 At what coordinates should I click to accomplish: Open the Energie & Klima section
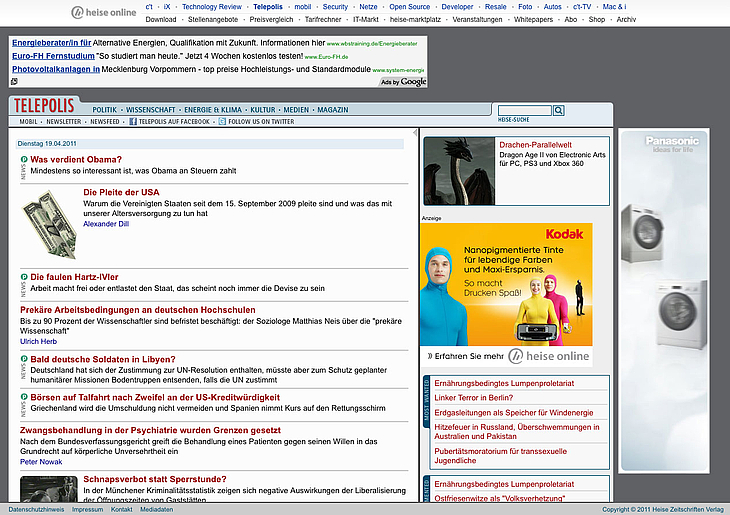[213, 110]
